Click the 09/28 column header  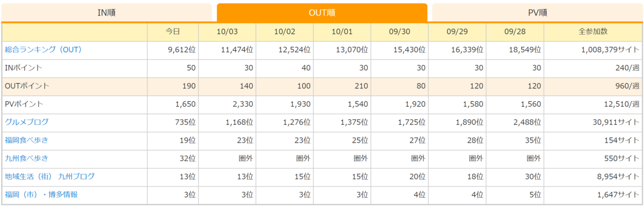pos(515,32)
